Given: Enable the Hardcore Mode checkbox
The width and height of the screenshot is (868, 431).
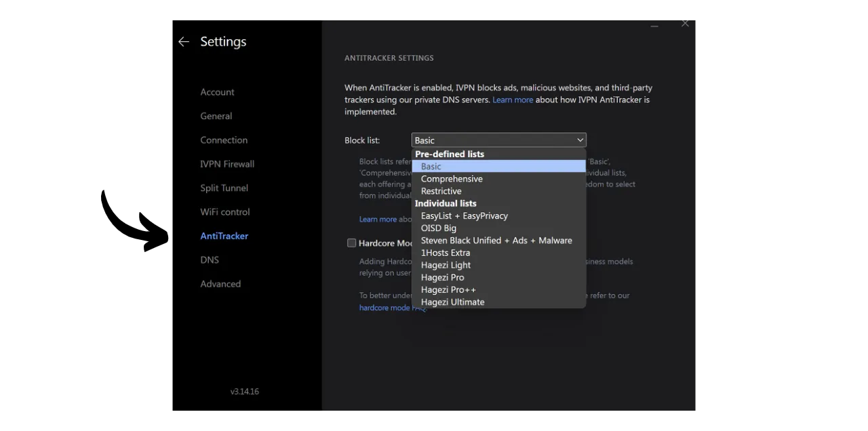Looking at the screenshot, I should pyautogui.click(x=351, y=243).
